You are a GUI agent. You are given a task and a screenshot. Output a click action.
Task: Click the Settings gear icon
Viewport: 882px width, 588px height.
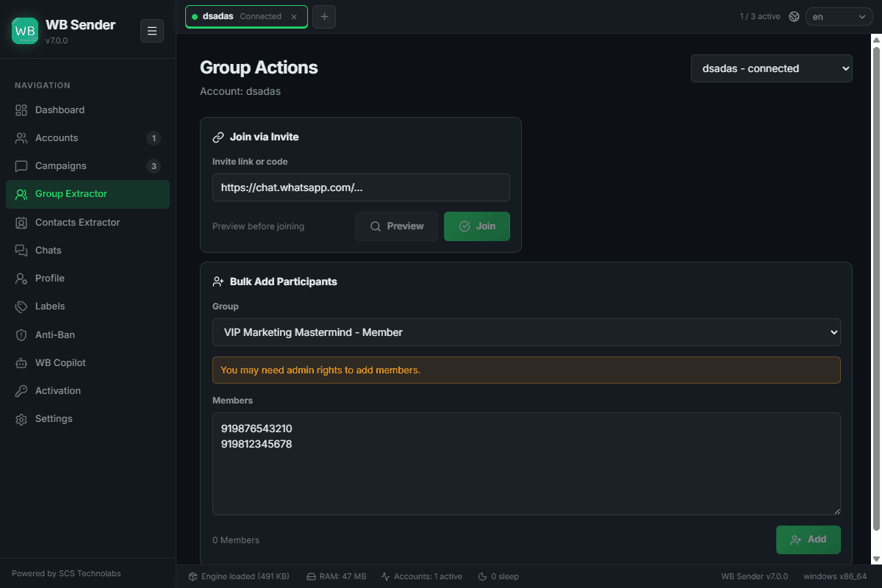pyautogui.click(x=21, y=419)
